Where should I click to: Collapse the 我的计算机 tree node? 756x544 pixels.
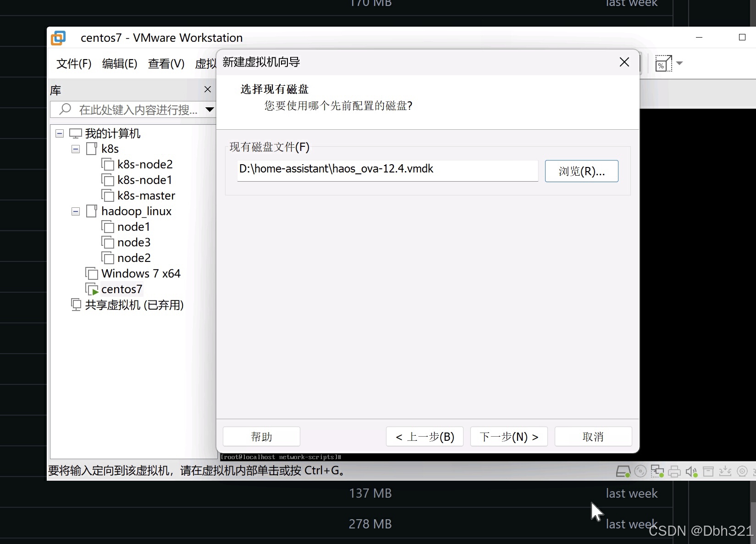click(x=60, y=133)
